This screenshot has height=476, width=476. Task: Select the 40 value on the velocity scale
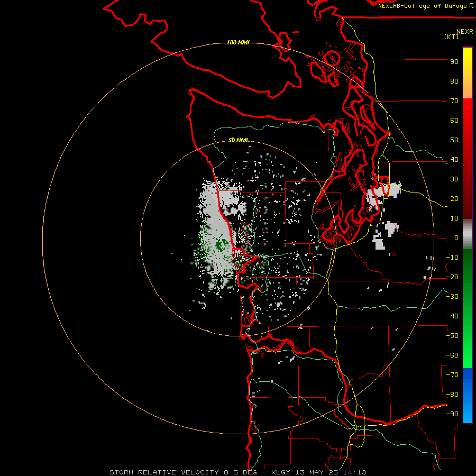point(454,159)
